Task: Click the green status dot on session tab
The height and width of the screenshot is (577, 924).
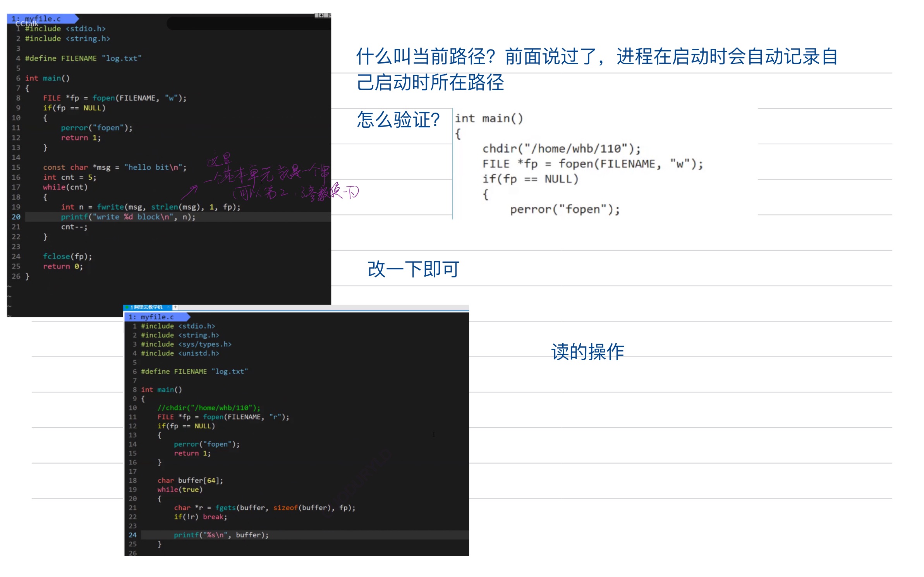Action: [x=127, y=307]
